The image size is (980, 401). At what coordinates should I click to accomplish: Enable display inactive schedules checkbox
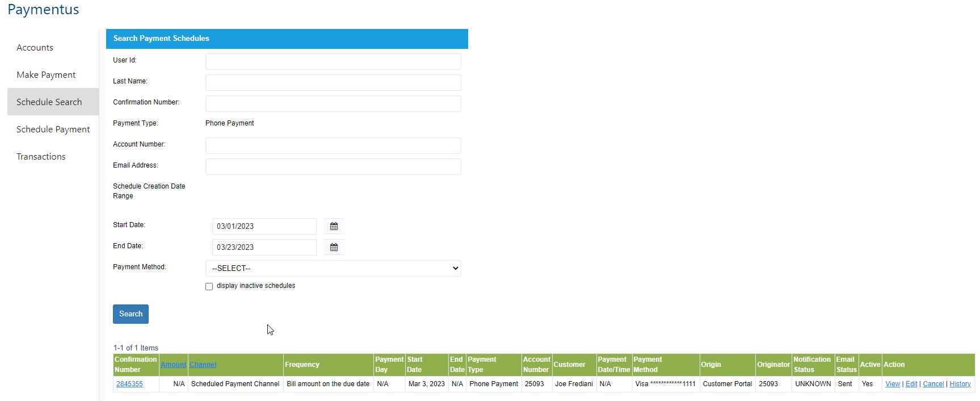coord(209,286)
